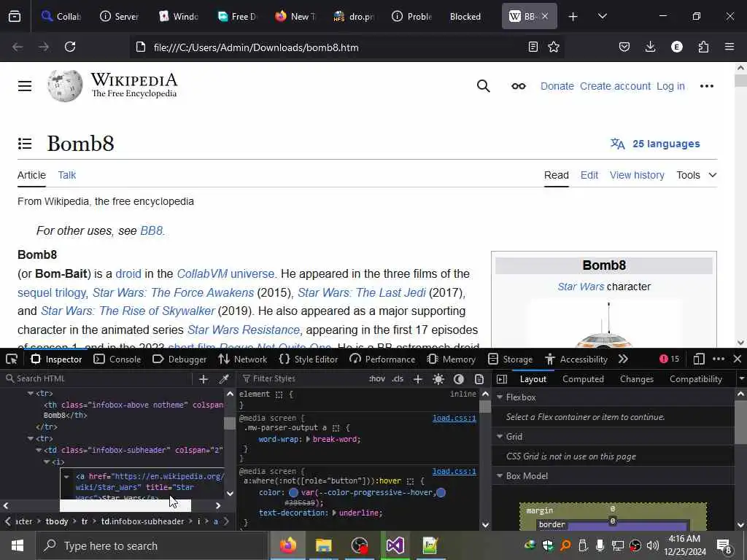Screen dimensions: 747x560
Task: Open the Firefox application menu
Action: tap(729, 47)
